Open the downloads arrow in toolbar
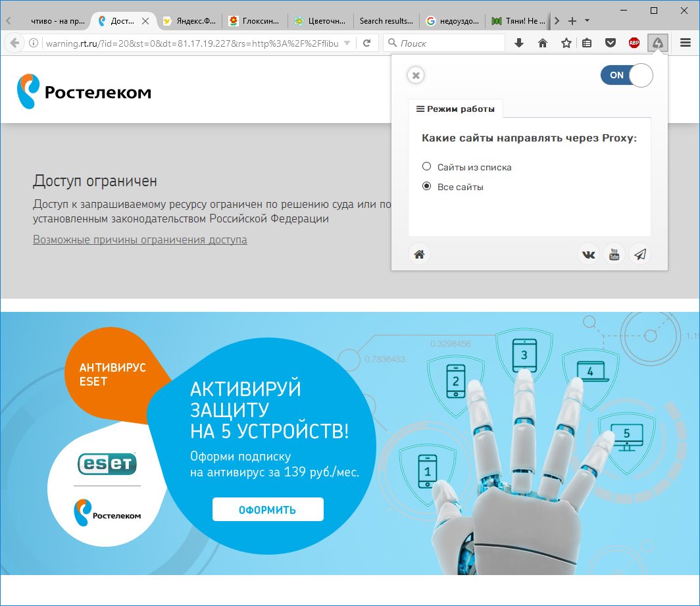Image resolution: width=700 pixels, height=606 pixels. 519,43
